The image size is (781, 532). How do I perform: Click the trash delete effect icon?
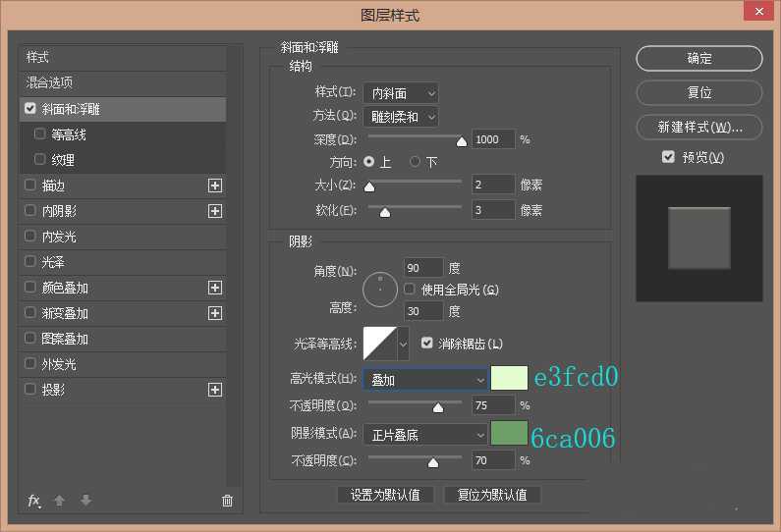tap(227, 501)
